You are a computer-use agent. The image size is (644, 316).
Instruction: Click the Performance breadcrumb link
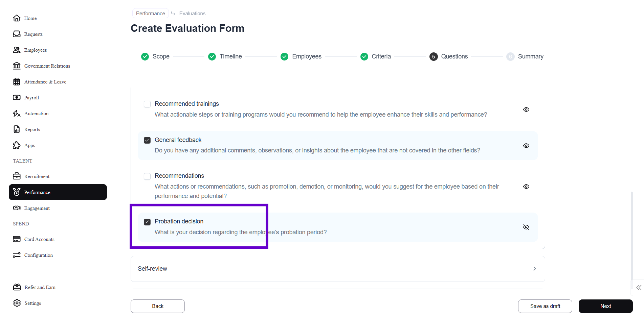pos(151,14)
